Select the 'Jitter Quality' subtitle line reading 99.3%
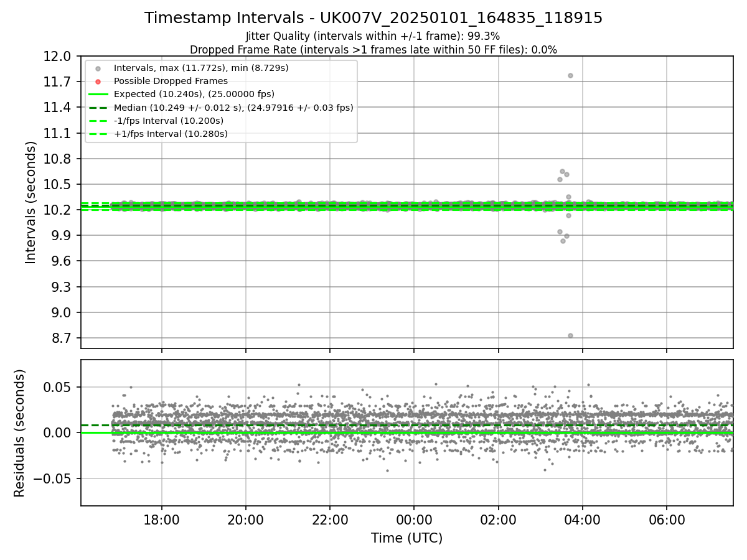Screen dimensions: 747x560 tap(373, 36)
